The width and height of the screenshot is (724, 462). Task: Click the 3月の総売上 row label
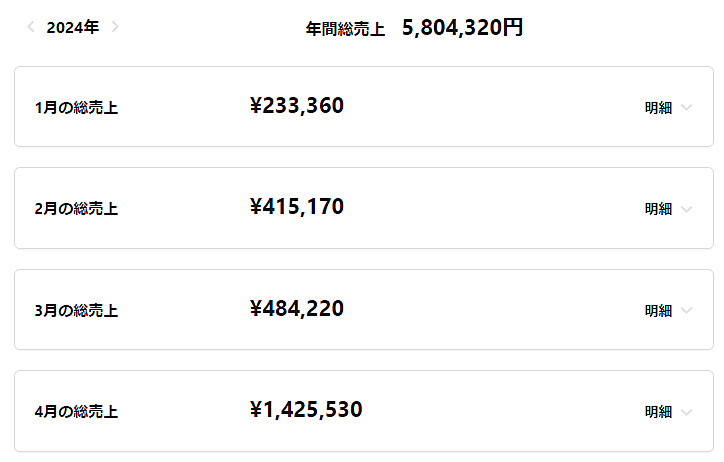(76, 311)
